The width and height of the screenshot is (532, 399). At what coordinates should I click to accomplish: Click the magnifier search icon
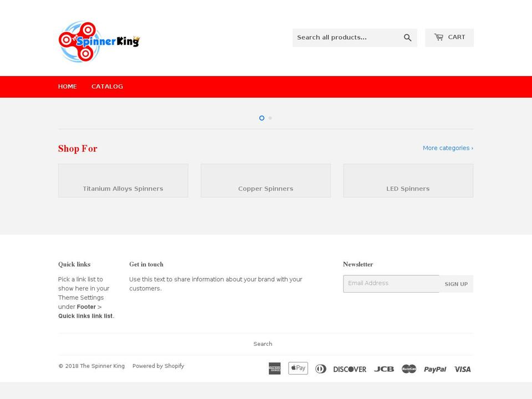(407, 38)
